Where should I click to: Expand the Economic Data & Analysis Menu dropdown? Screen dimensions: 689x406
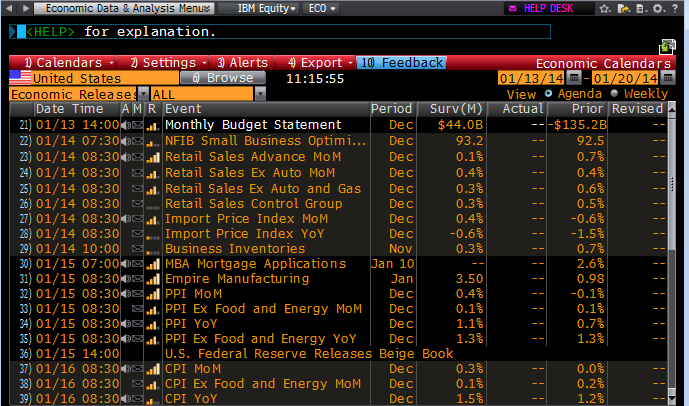[x=124, y=8]
